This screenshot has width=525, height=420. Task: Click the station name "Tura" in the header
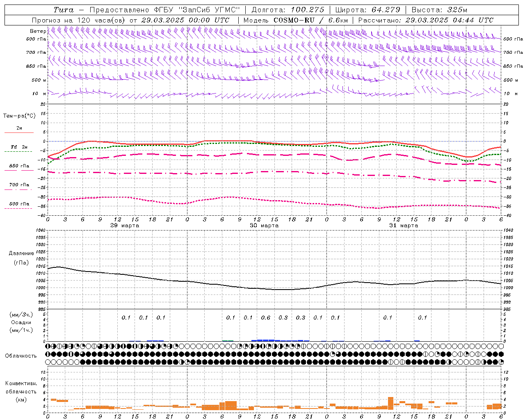point(64,10)
